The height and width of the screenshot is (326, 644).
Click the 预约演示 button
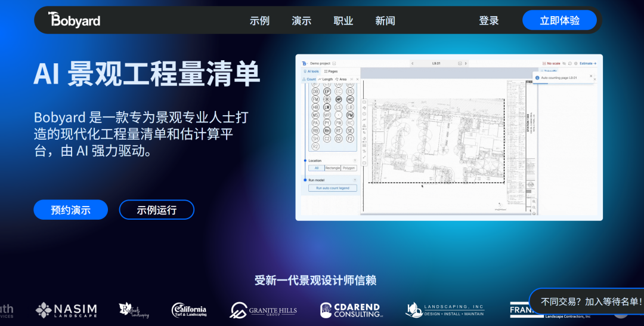[x=70, y=210]
